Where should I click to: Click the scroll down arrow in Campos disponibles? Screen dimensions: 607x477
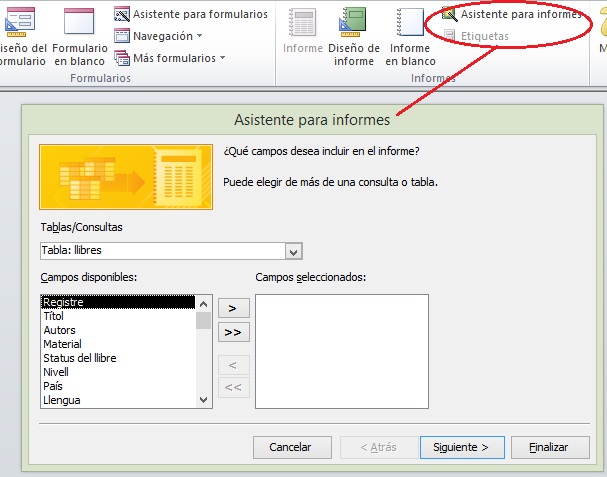coord(204,400)
